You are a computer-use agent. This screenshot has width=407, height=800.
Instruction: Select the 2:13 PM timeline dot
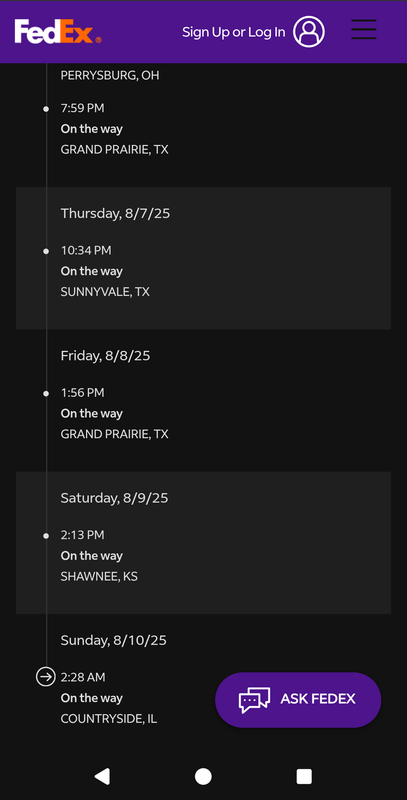pyautogui.click(x=46, y=536)
